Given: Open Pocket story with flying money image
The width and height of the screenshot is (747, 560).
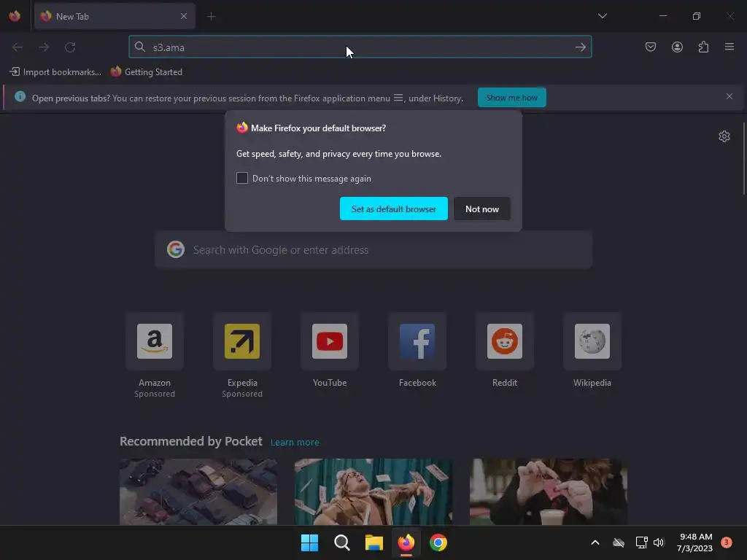Looking at the screenshot, I should tap(373, 491).
